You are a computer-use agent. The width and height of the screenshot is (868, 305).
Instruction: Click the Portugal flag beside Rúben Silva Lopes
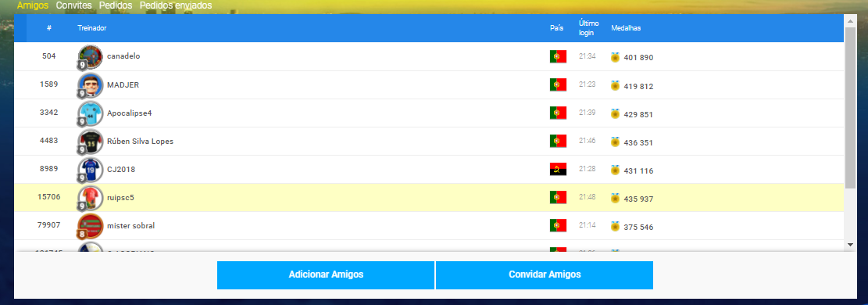(558, 142)
